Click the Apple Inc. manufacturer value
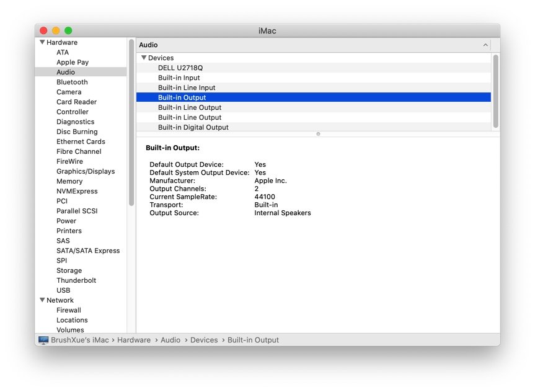 point(270,180)
